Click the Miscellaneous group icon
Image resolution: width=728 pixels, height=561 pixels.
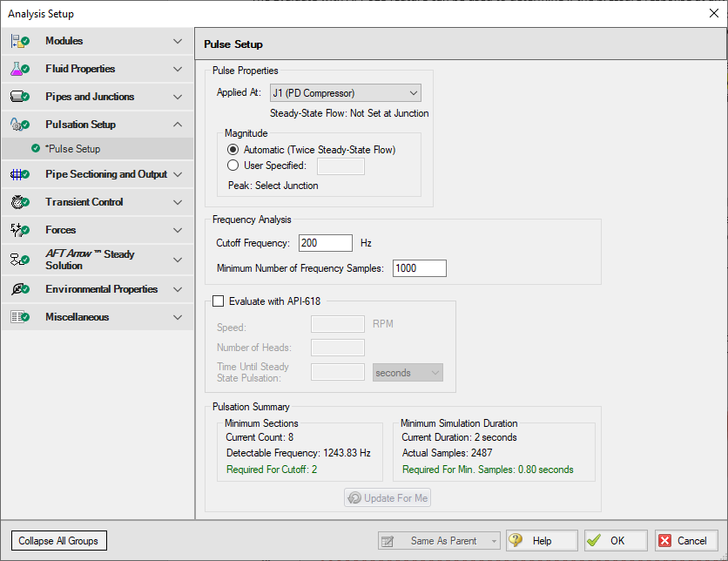tap(18, 317)
